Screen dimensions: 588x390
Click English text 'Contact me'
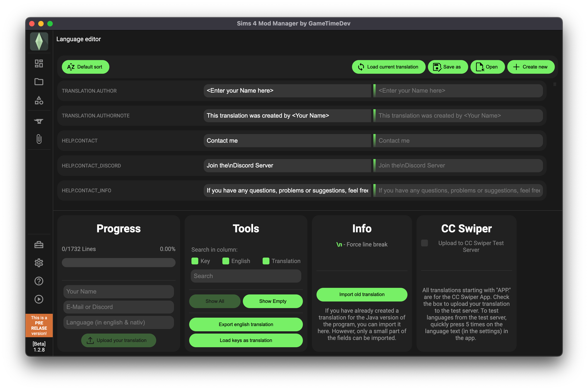222,141
